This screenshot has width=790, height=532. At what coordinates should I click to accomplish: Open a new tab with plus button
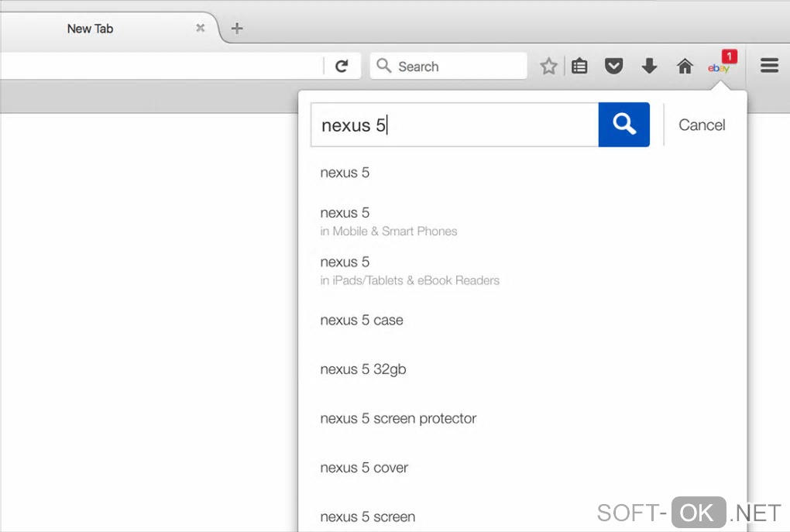click(x=237, y=29)
